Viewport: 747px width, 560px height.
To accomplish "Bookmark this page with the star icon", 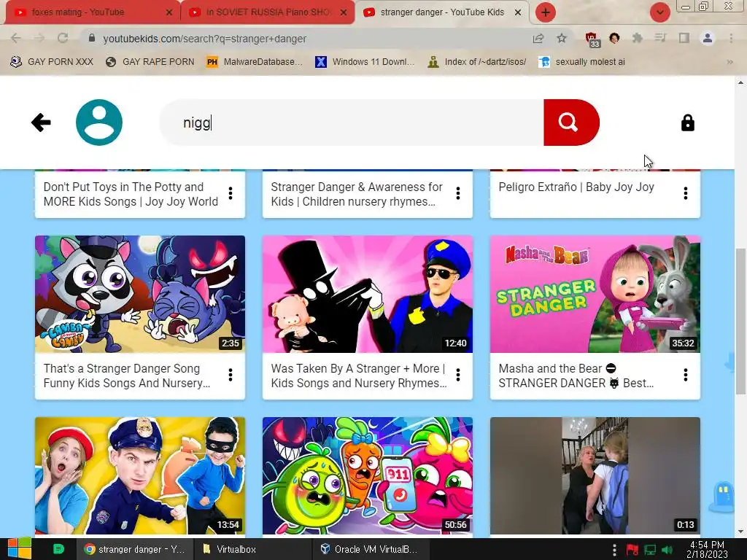I will [562, 38].
